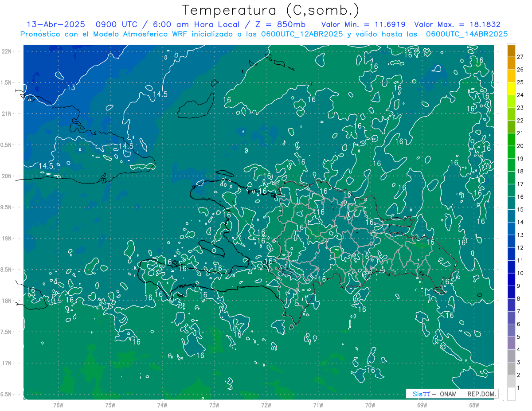This screenshot has width=532, height=411.
Task: Click the "SisTT - ONAM REP.DOM." label box
Action: [x=452, y=394]
